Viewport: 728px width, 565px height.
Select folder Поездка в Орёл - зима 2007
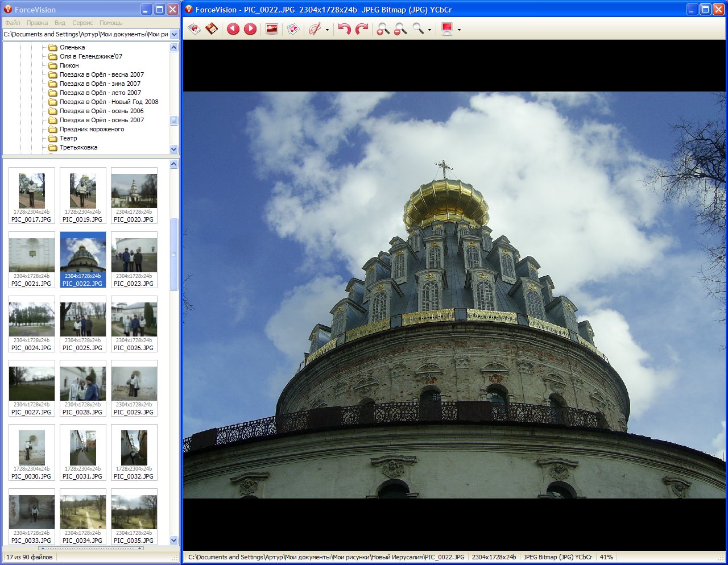(x=100, y=84)
